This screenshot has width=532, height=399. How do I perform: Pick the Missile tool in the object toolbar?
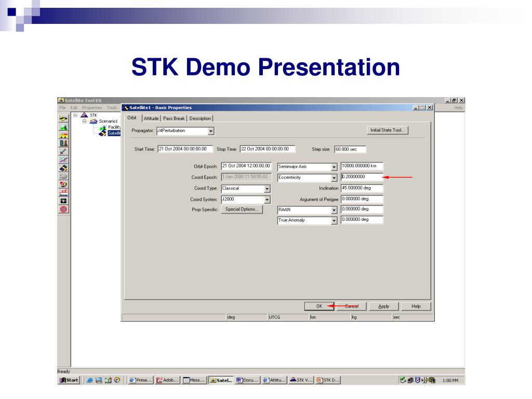(63, 152)
